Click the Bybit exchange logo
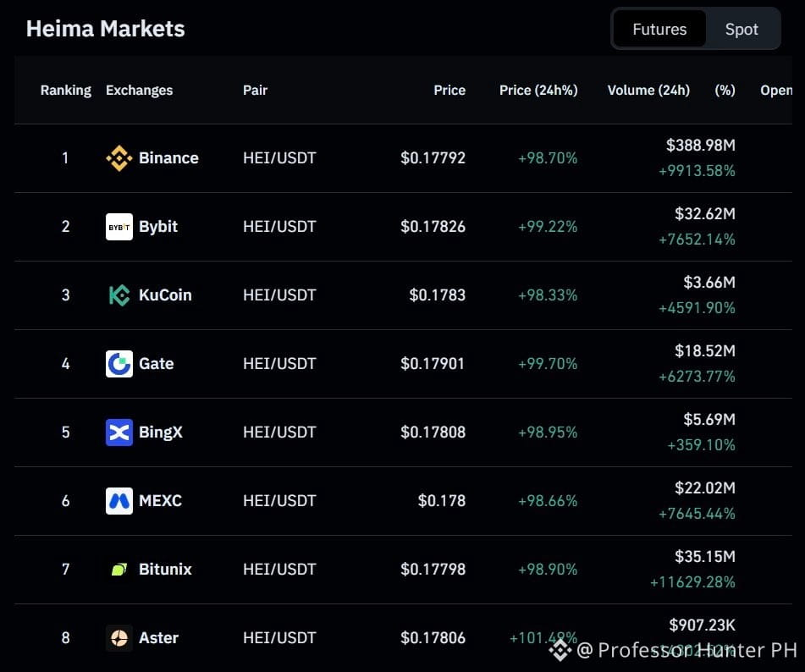Screen dimensions: 805x672 (x=119, y=227)
